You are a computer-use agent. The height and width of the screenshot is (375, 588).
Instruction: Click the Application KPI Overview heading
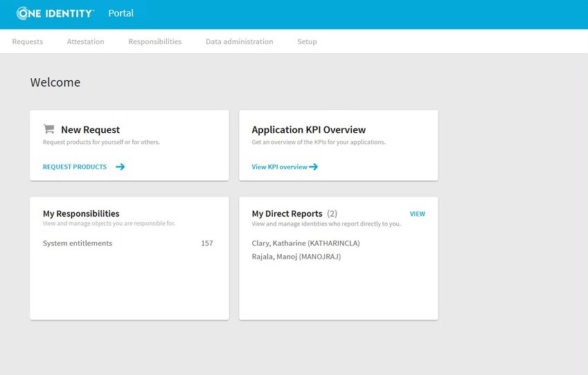click(x=309, y=129)
